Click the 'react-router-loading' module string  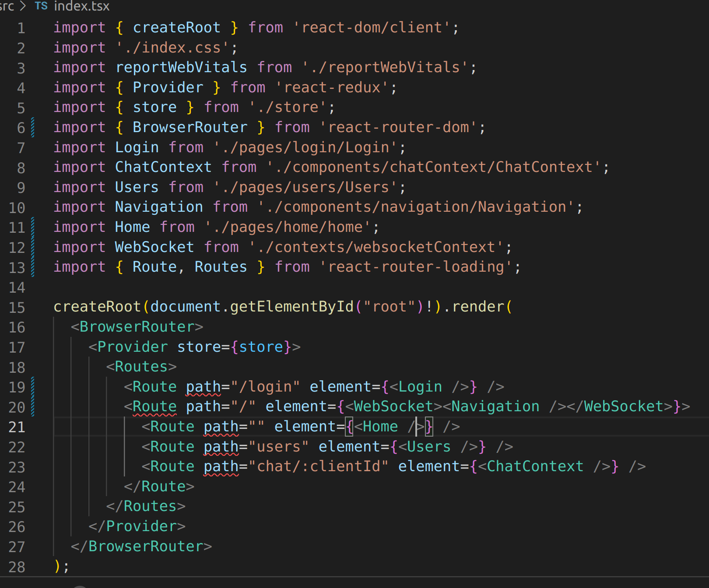point(416,267)
